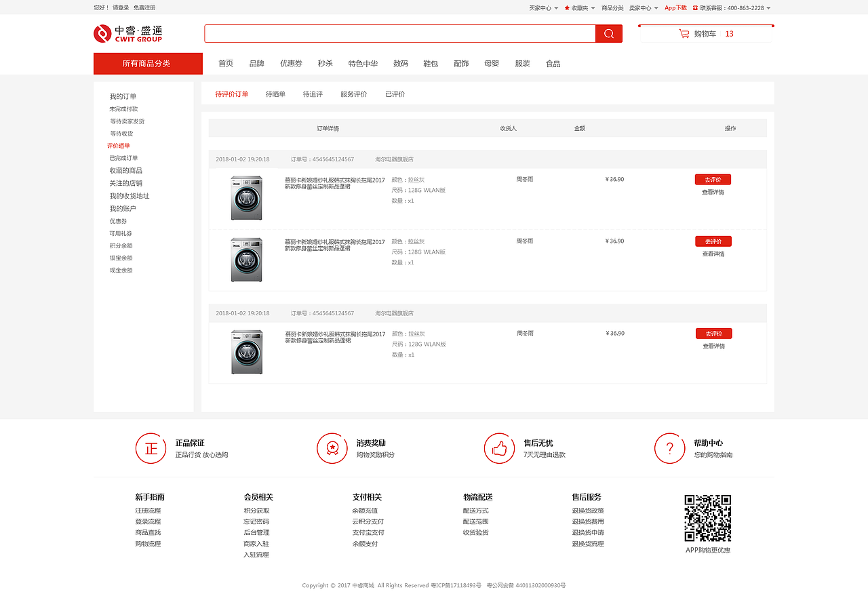The width and height of the screenshot is (868, 596).
Task: Open 特色中华 in the navigation bar
Action: pyautogui.click(x=363, y=64)
